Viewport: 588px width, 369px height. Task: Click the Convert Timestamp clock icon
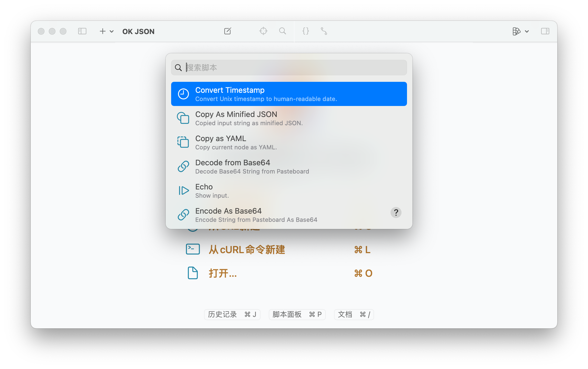(x=183, y=94)
